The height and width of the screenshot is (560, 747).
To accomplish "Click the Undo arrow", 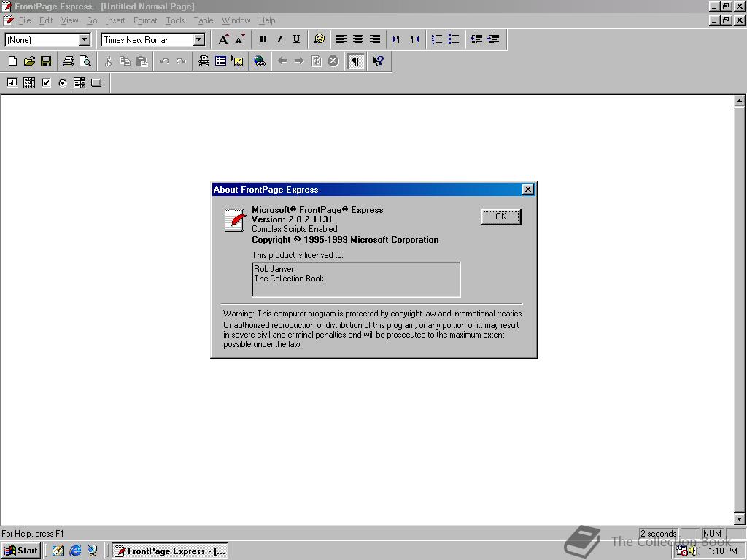I will pos(164,61).
